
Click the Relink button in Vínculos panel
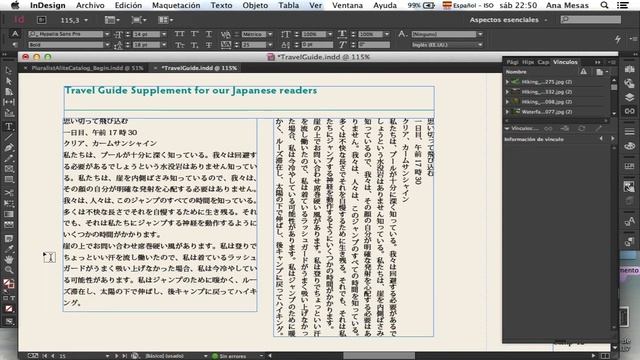pos(548,129)
